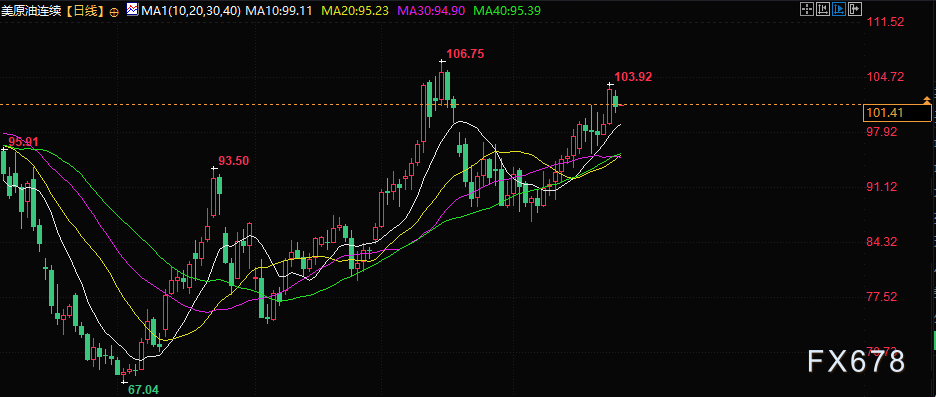Click the 106.75 high price marker
The height and width of the screenshot is (397, 936).
(x=465, y=54)
